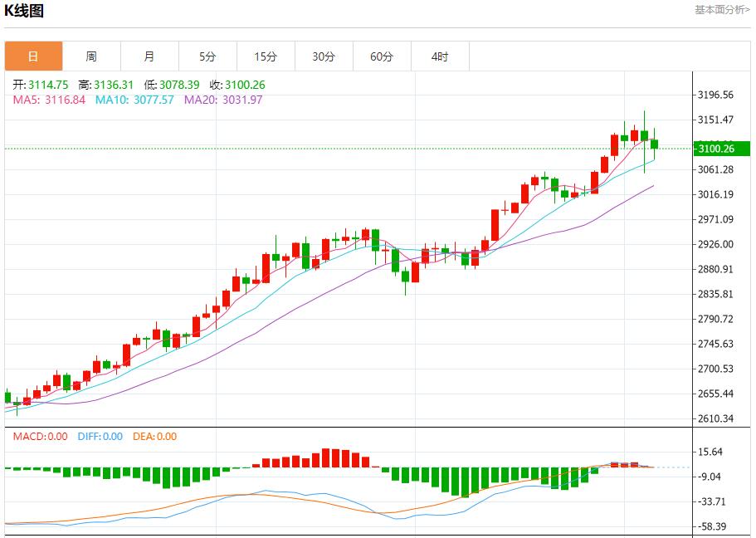Screen dimensions: 756x538
Task: Switch to the 4时 chart tab
Action: click(x=440, y=56)
